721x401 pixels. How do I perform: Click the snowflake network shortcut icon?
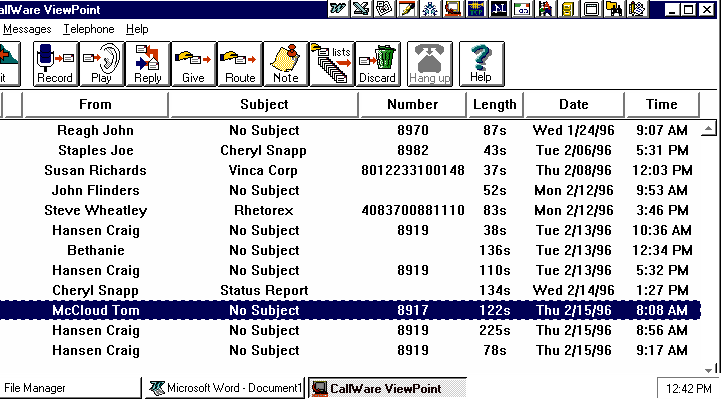pos(430,9)
